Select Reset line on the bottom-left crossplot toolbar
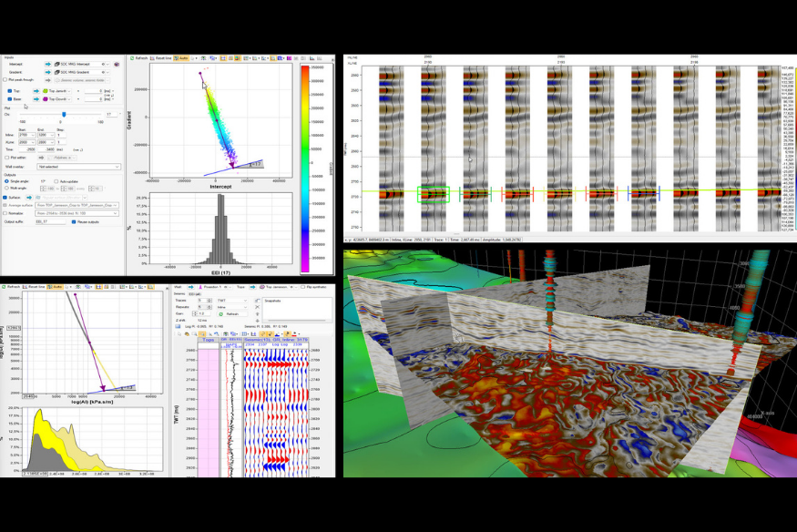Image resolution: width=797 pixels, height=532 pixels. (x=34, y=286)
